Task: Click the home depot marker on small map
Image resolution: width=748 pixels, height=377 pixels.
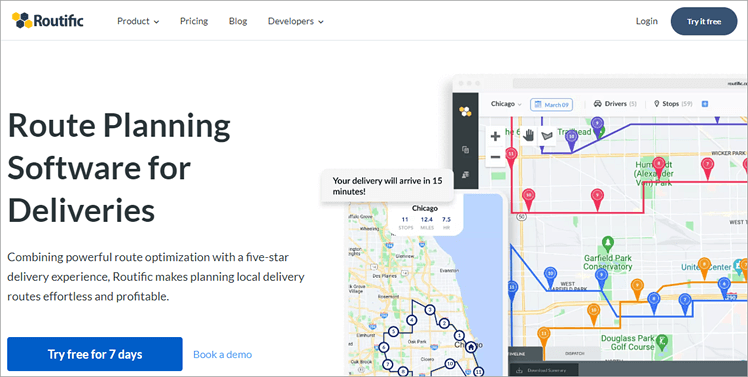Action: [471, 347]
